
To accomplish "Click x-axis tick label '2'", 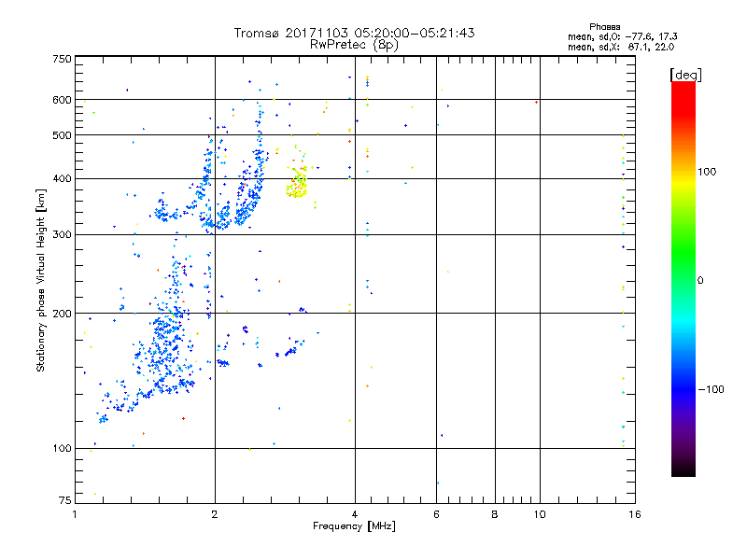I will point(215,514).
